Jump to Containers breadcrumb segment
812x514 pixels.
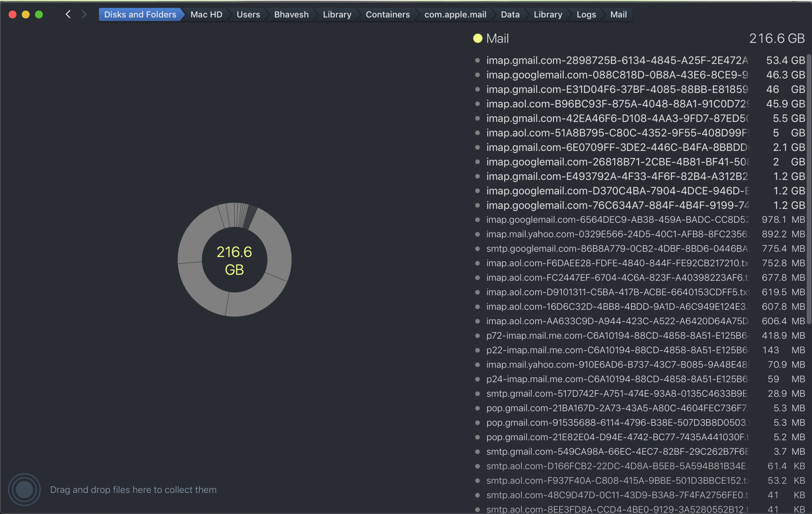point(387,15)
